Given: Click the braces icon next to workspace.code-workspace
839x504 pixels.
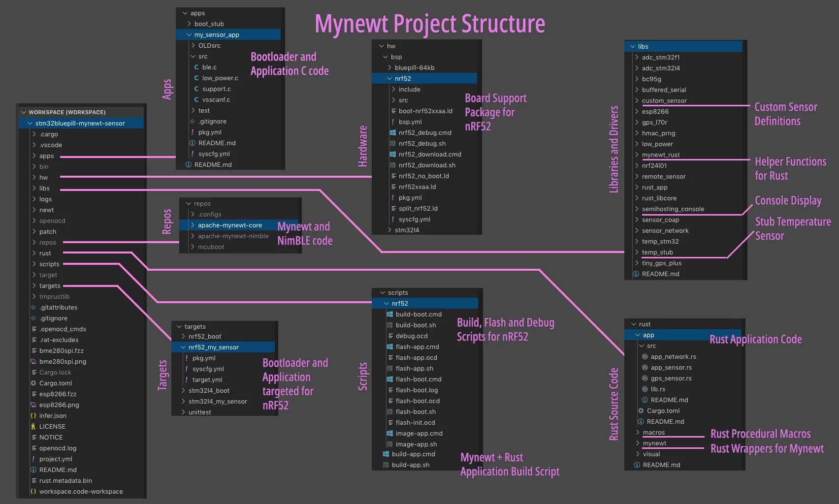Looking at the screenshot, I should pos(33,491).
